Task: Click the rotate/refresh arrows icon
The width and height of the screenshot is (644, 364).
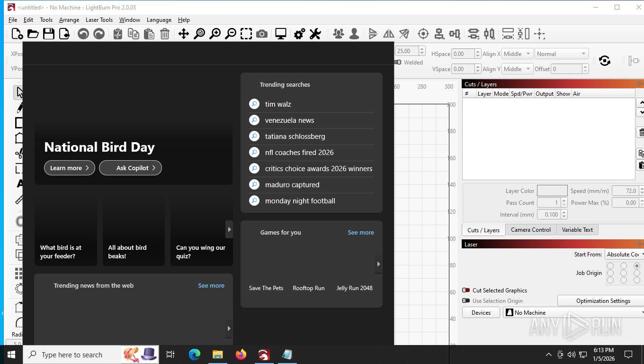Action: (605, 61)
